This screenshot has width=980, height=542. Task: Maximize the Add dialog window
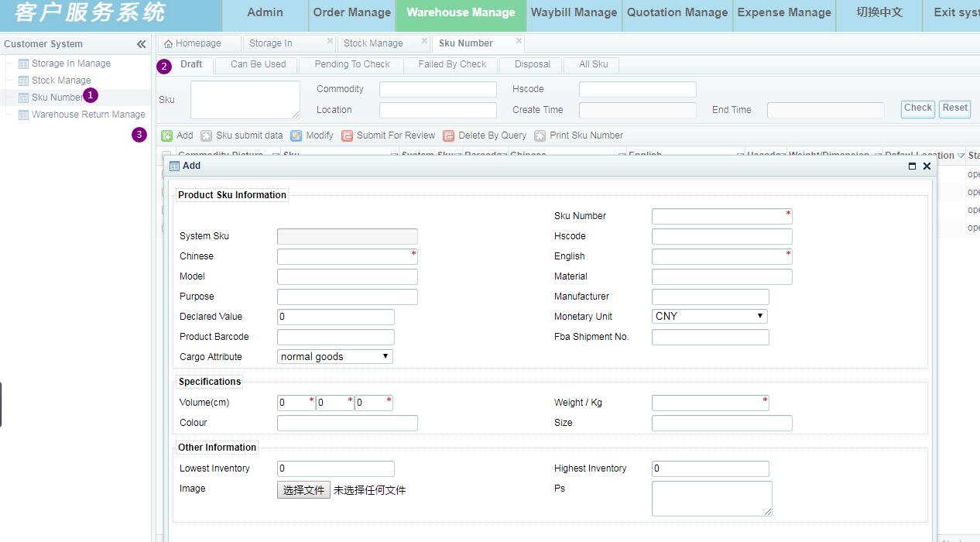click(x=912, y=166)
